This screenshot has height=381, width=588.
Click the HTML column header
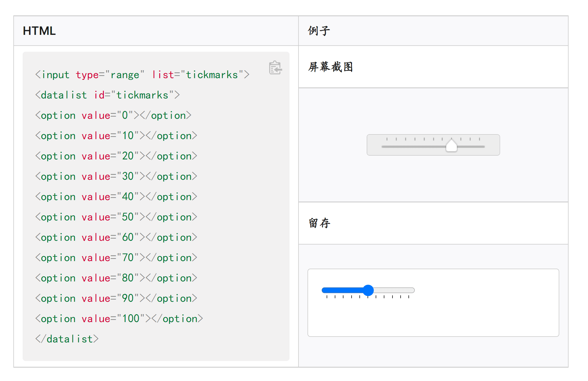(x=39, y=31)
